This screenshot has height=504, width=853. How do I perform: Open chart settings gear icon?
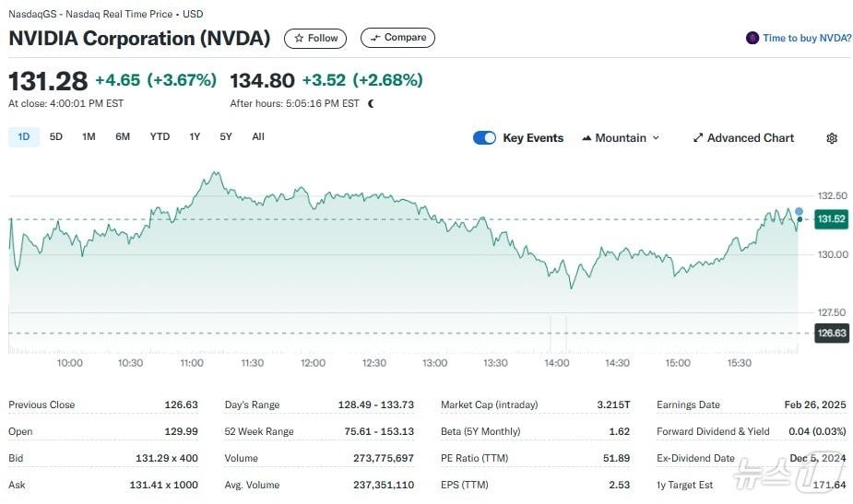[x=832, y=138]
